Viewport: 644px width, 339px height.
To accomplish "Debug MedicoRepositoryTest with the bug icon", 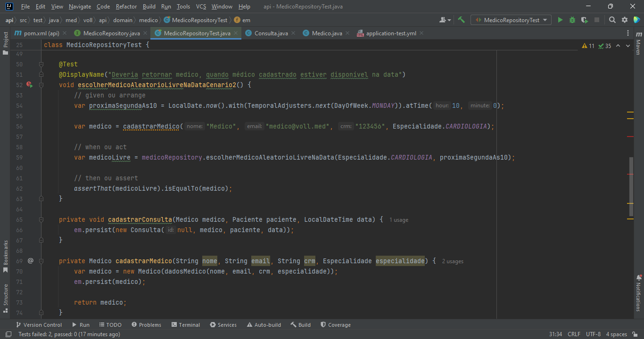I will coord(572,20).
